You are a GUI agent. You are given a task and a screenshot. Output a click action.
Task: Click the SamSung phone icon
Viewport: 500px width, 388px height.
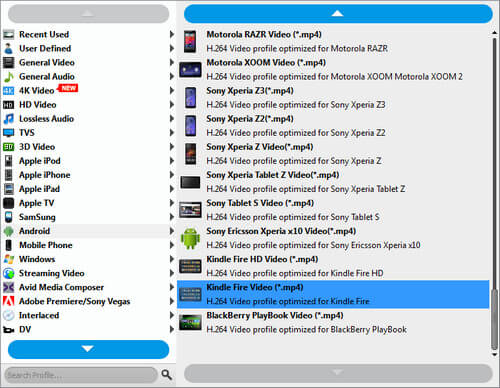(9, 217)
